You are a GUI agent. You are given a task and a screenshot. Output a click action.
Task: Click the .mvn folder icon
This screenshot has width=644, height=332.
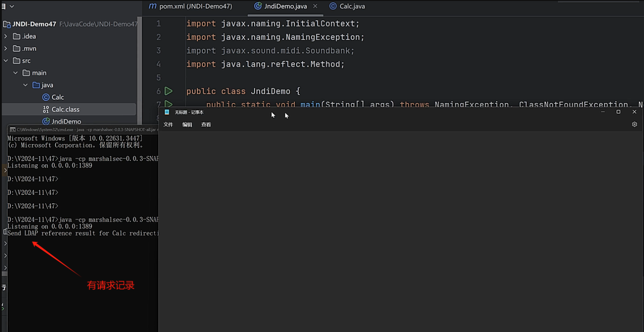click(x=17, y=48)
